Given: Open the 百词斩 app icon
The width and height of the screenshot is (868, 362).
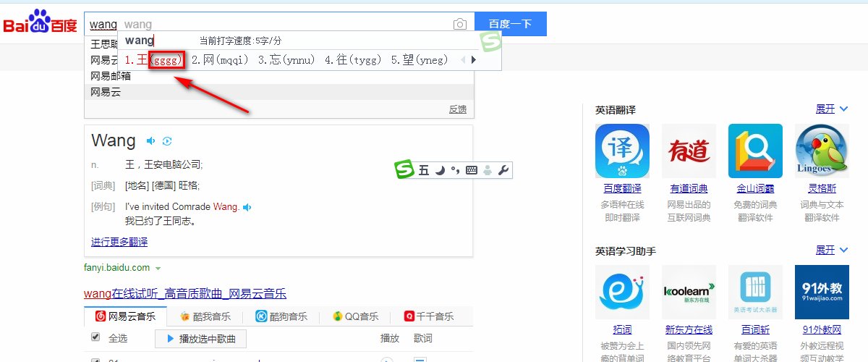Looking at the screenshot, I should click(755, 292).
